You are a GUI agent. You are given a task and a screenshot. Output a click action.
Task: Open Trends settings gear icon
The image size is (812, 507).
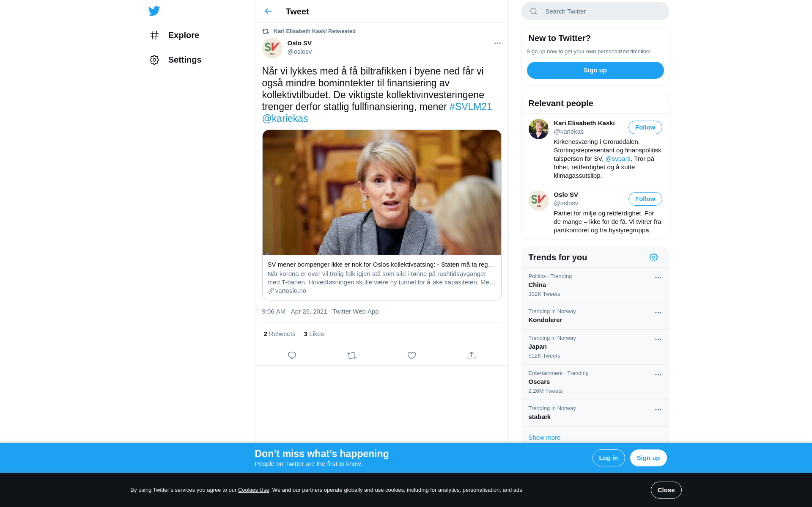(653, 257)
